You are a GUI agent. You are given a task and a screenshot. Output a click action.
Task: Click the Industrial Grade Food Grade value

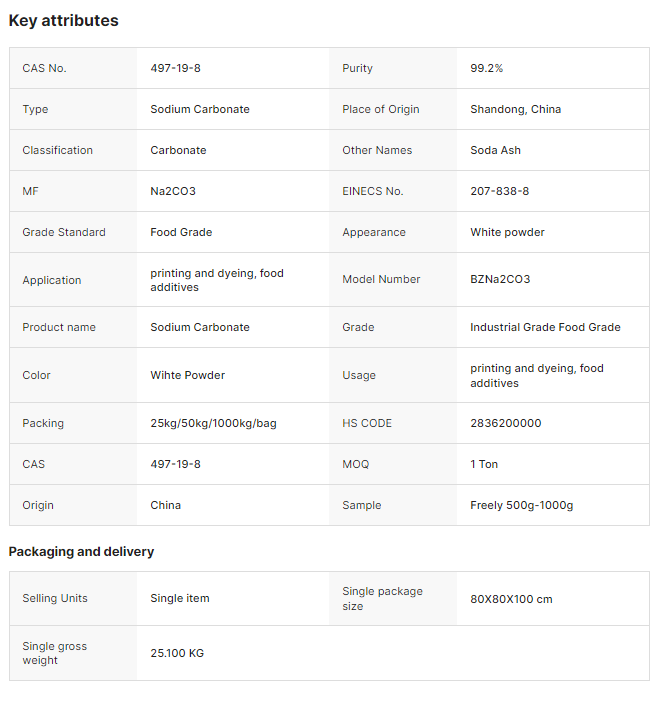545,327
